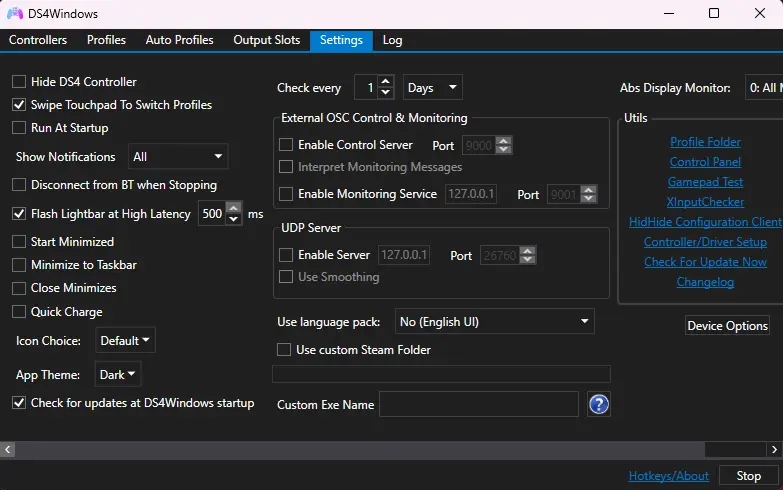Toggle Interpret Monitoring Messages checkbox
This screenshot has height=490, width=783.
[x=286, y=166]
